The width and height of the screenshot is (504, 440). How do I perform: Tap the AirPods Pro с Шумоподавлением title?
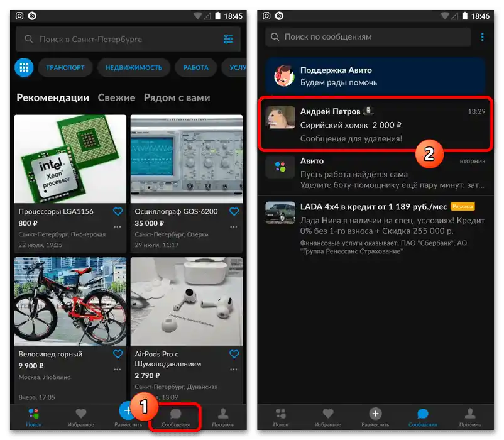(x=168, y=359)
